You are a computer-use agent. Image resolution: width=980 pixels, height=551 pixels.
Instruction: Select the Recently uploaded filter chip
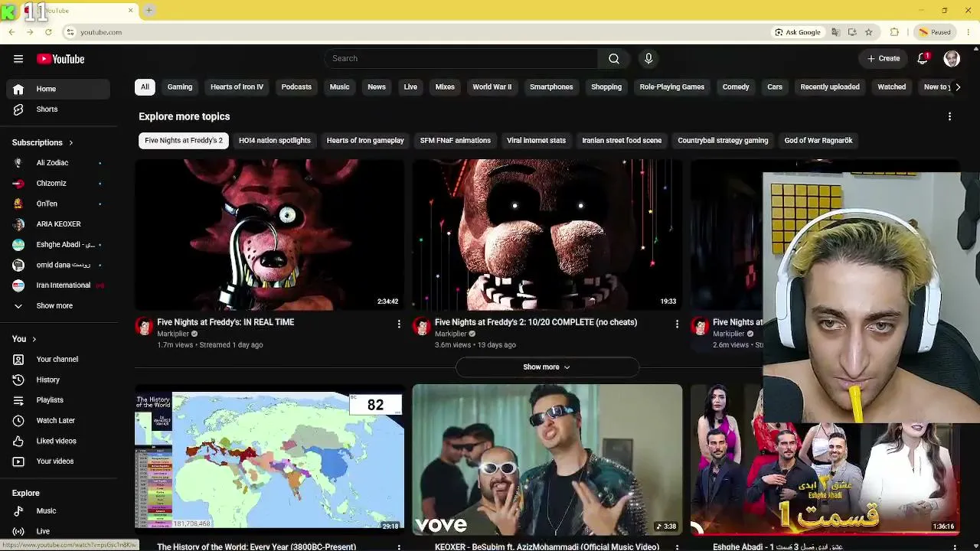pos(830,87)
